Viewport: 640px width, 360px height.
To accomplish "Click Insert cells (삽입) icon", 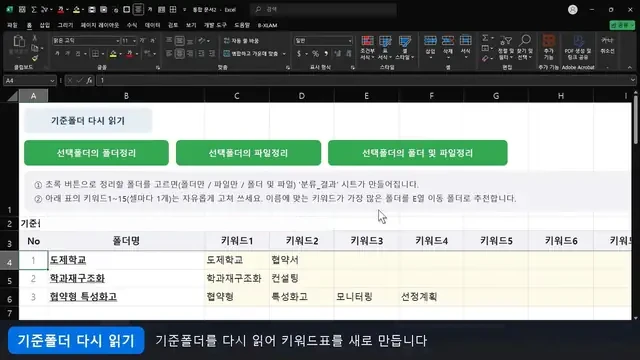I will tap(430, 40).
